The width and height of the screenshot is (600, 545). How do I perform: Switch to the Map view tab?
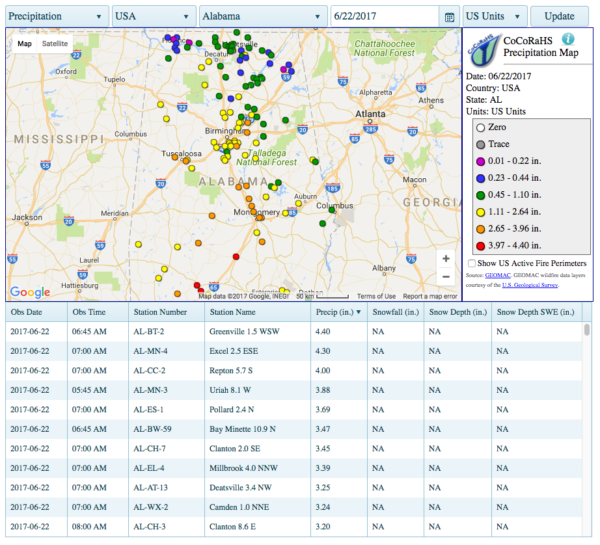(24, 44)
